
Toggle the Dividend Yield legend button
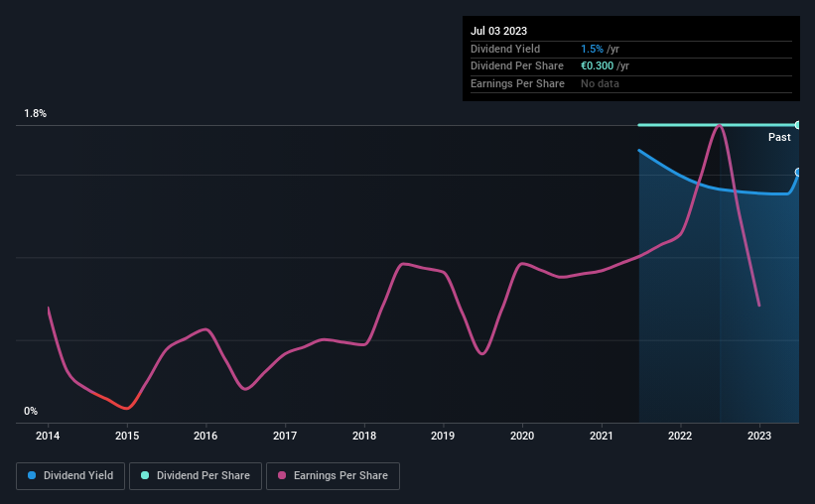pos(70,476)
